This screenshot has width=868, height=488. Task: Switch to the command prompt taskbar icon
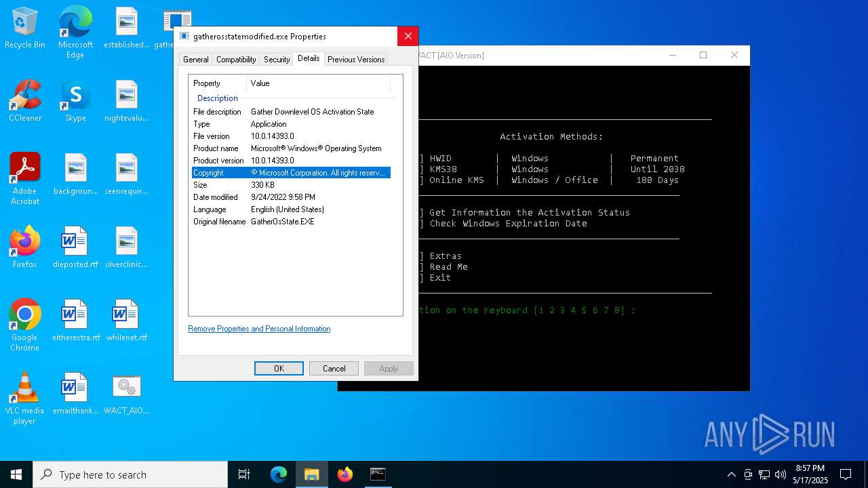pos(378,474)
